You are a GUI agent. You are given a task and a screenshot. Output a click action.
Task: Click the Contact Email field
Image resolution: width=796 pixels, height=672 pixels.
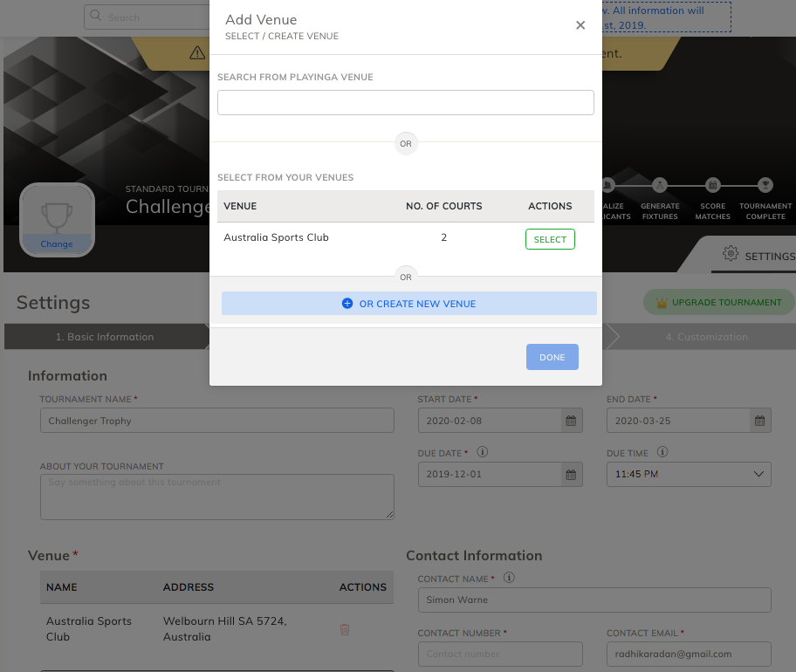click(x=689, y=655)
